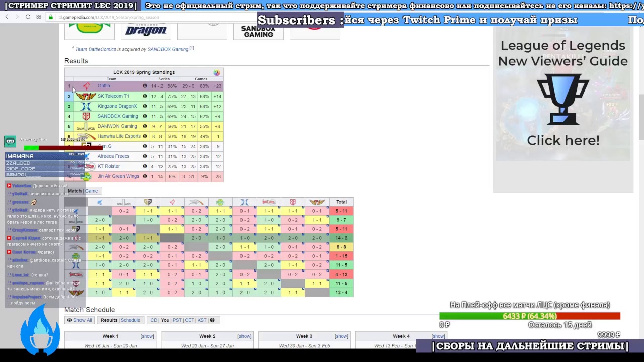Click the info icon next to KT Rolster
Screen dimensions: 644x362
145,166
